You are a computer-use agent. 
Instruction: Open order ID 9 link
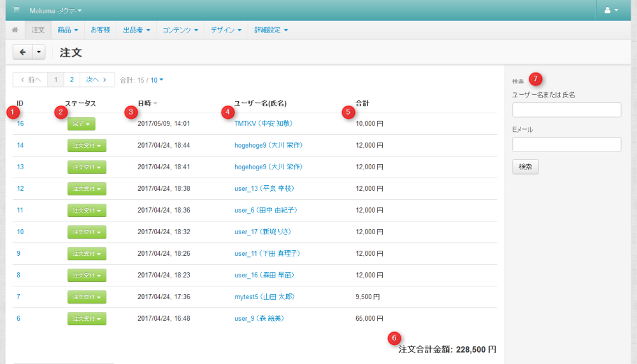[18, 253]
